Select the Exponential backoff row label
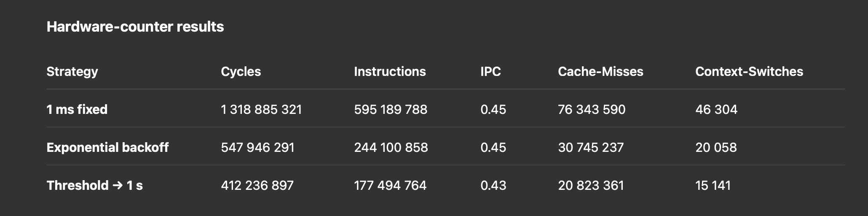 (x=107, y=148)
